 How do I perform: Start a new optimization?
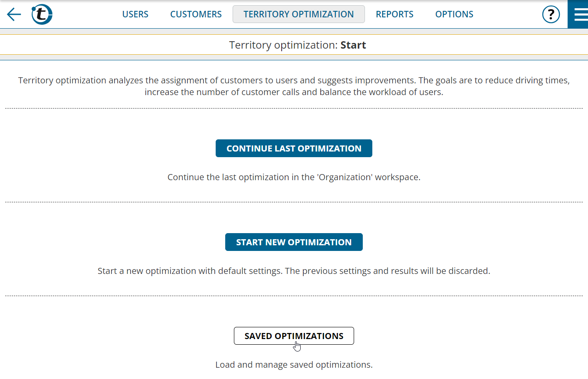pyautogui.click(x=294, y=242)
